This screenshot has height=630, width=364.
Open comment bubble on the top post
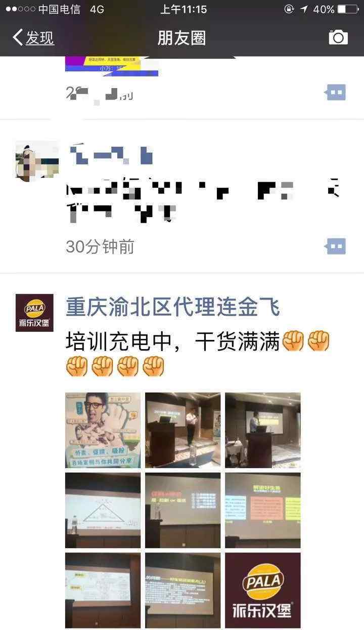pyautogui.click(x=335, y=93)
